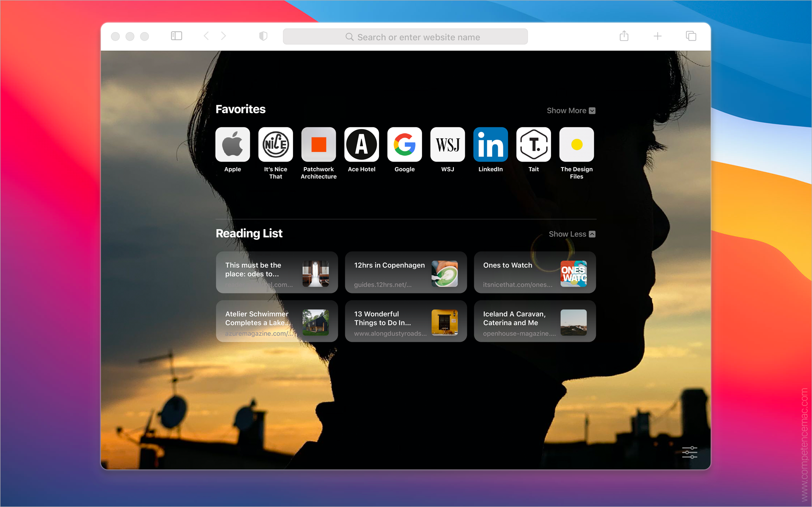Open the Google favorite
The width and height of the screenshot is (812, 507).
404,145
